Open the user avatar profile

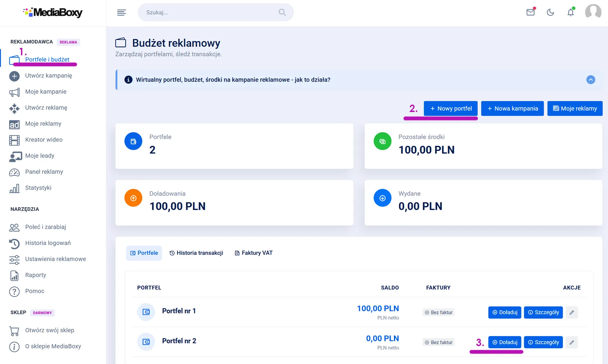593,12
